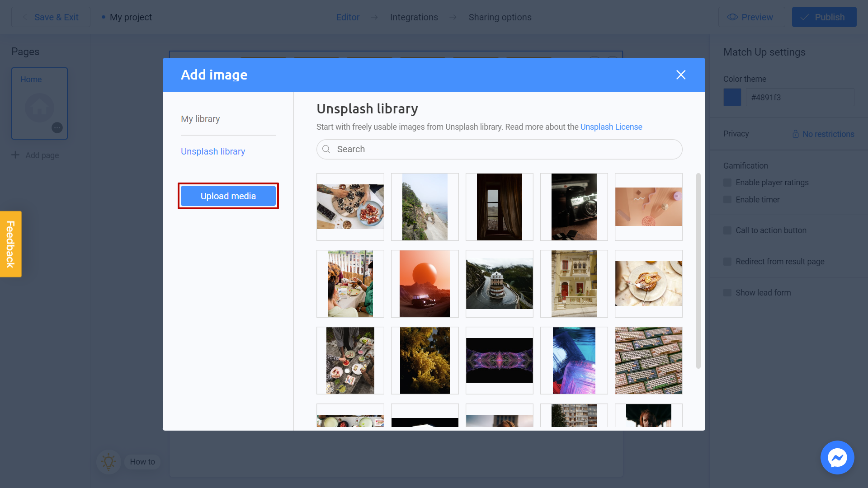This screenshot has height=488, width=868.
Task: Click the My library tab
Action: tap(201, 118)
